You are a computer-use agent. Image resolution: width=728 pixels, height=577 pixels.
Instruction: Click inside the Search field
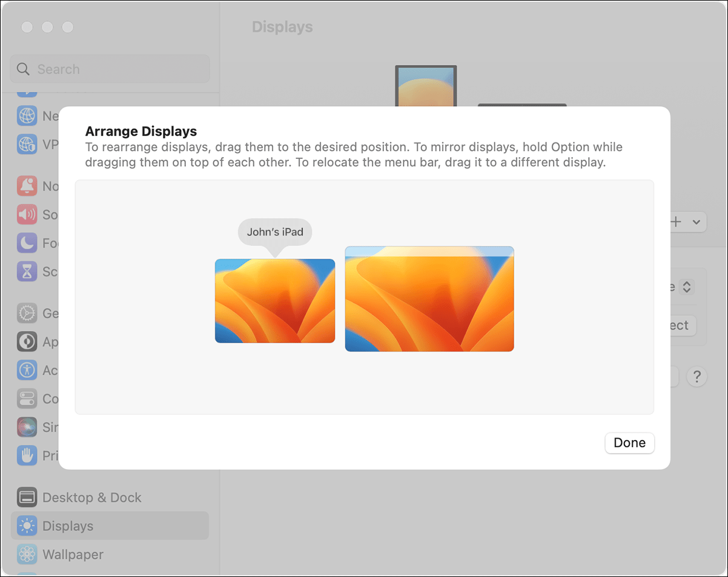(109, 68)
